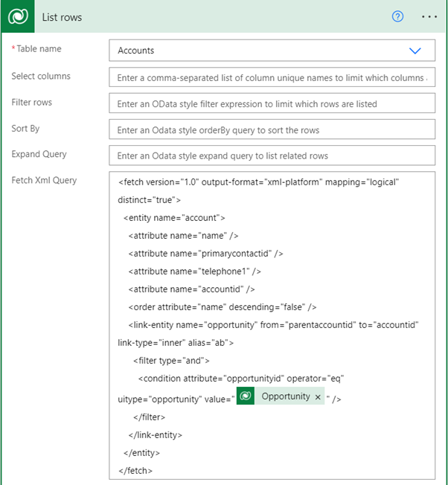The image size is (448, 485).
Task: Click the 'Table name' label
Action: [39, 49]
